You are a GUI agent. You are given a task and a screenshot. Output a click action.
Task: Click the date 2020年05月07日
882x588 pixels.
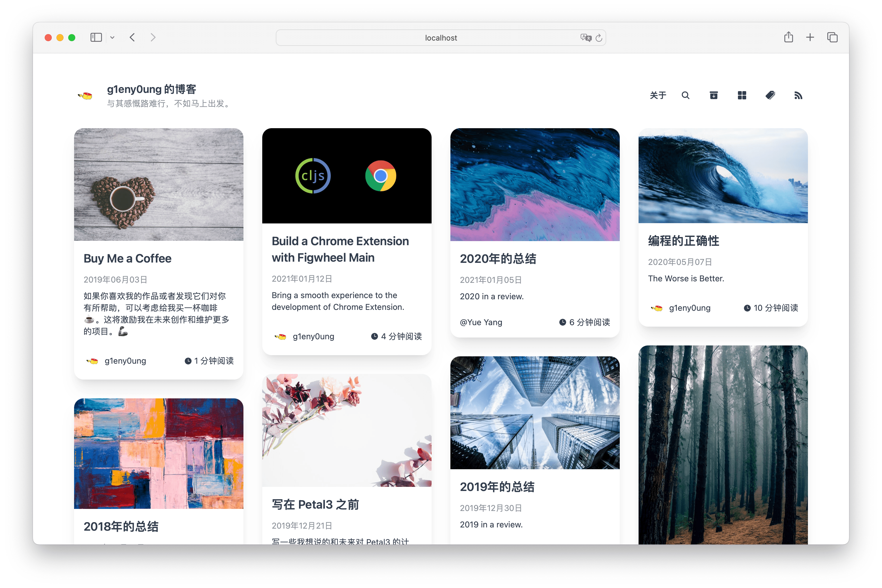[680, 262]
